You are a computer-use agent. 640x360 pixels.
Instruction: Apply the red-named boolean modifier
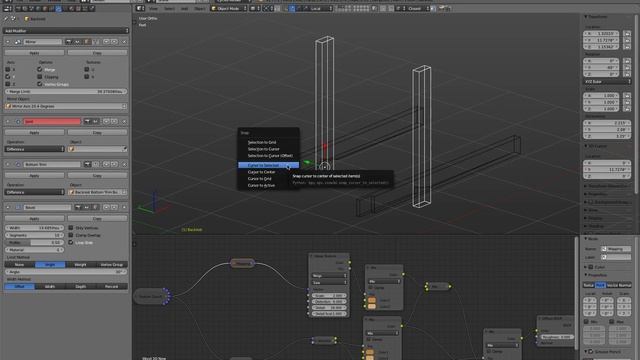34,133
